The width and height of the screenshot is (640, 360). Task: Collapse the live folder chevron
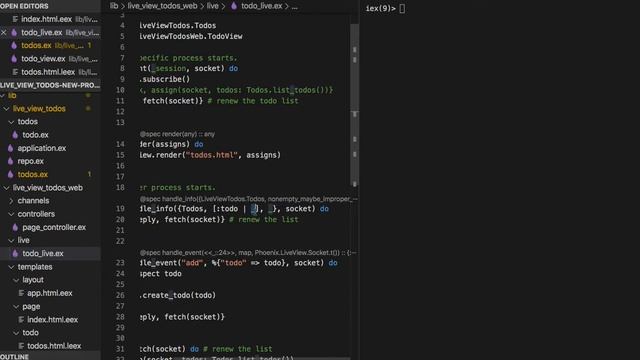[x=11, y=240]
